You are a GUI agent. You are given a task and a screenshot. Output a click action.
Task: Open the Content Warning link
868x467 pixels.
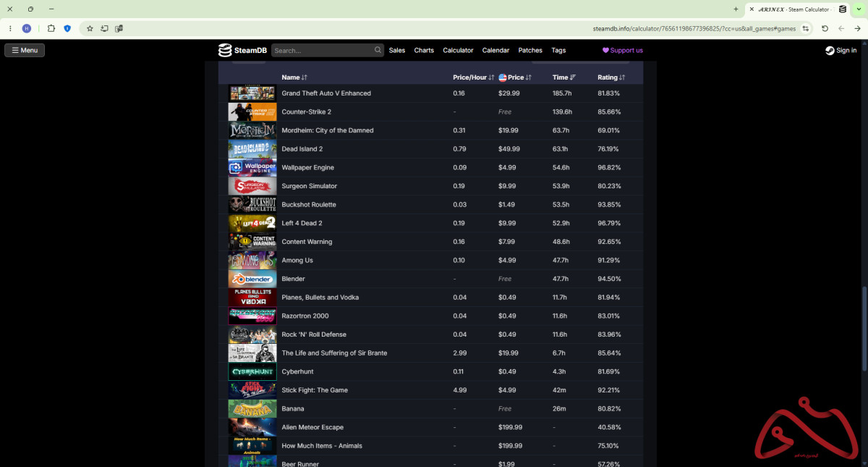coord(307,242)
